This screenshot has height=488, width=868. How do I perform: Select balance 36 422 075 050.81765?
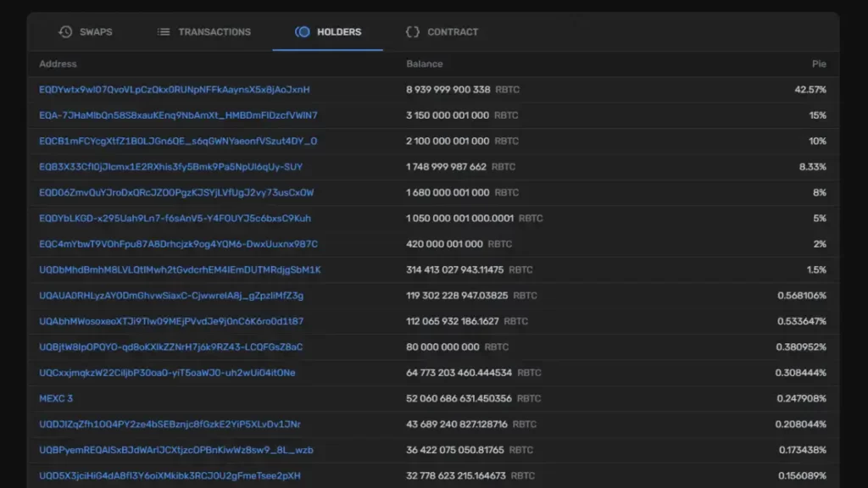(x=455, y=450)
